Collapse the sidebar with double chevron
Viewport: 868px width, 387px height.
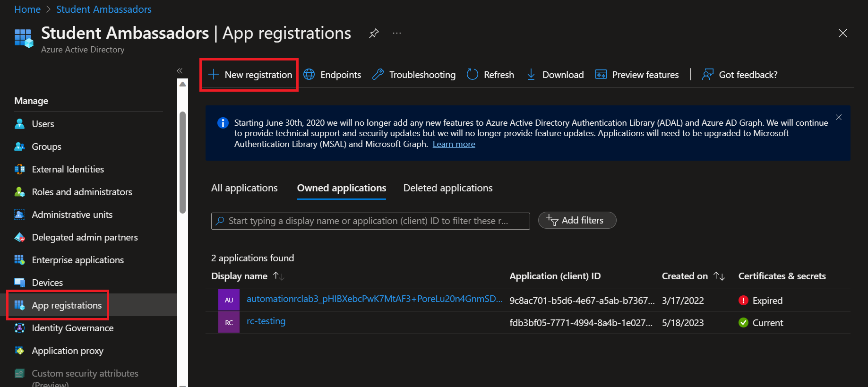pyautogui.click(x=180, y=71)
